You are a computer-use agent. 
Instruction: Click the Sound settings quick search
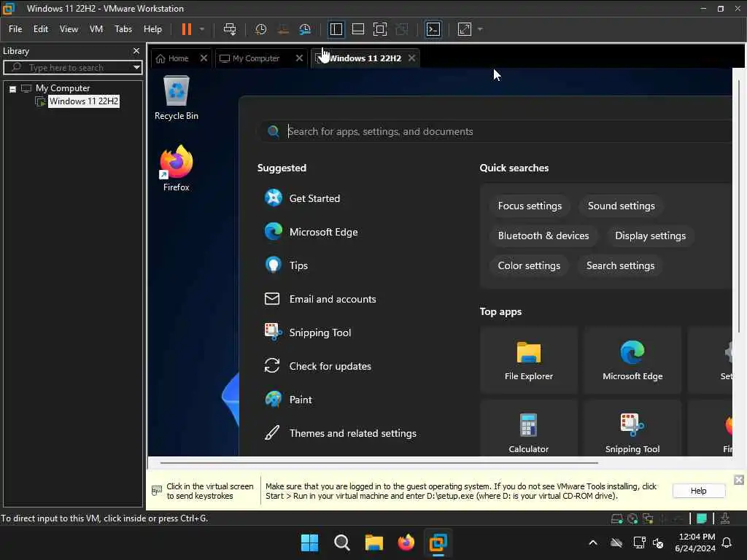click(x=622, y=206)
